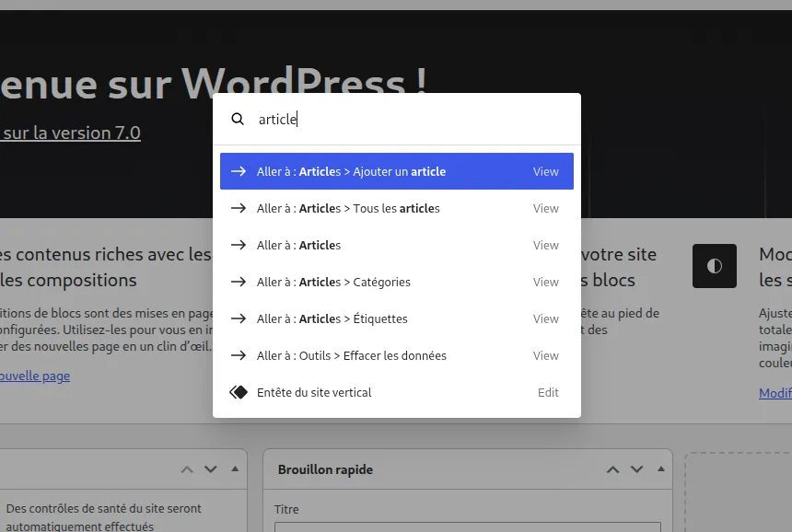The width and height of the screenshot is (792, 532).
Task: Click the arrow icon beside 'Ajouter un article'
Action: point(239,171)
